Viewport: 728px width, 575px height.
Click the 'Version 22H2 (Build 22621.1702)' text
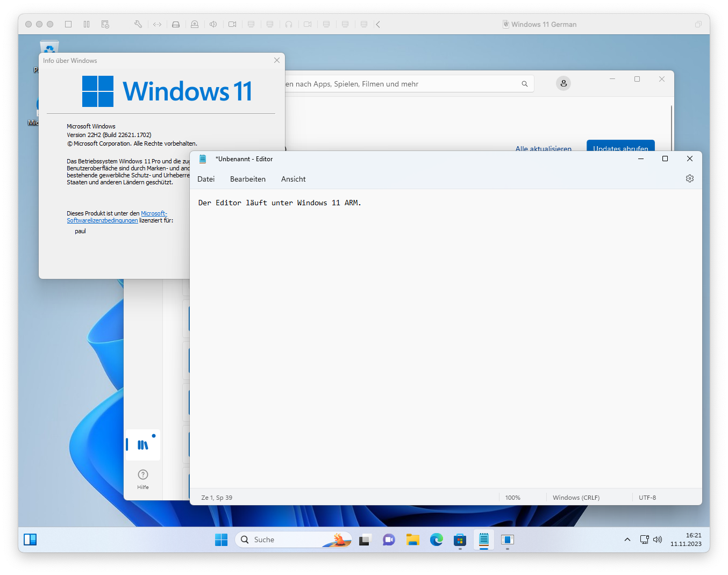109,135
